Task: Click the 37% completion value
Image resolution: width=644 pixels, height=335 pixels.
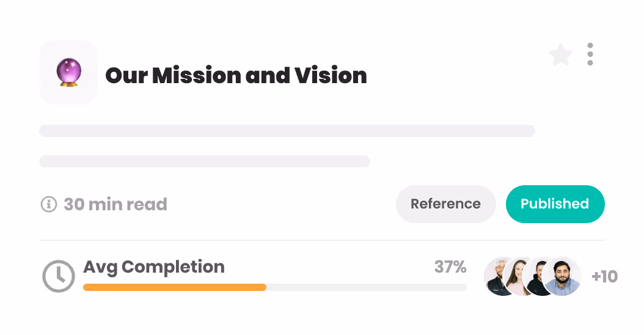Action: 450,267
